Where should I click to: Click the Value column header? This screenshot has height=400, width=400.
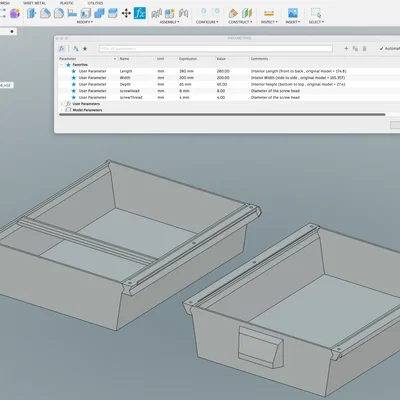[221, 59]
